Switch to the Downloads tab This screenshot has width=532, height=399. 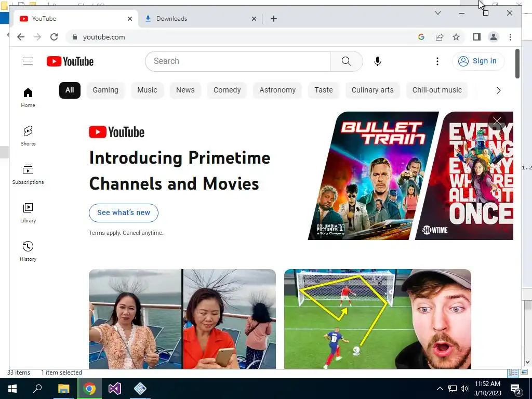[200, 19]
